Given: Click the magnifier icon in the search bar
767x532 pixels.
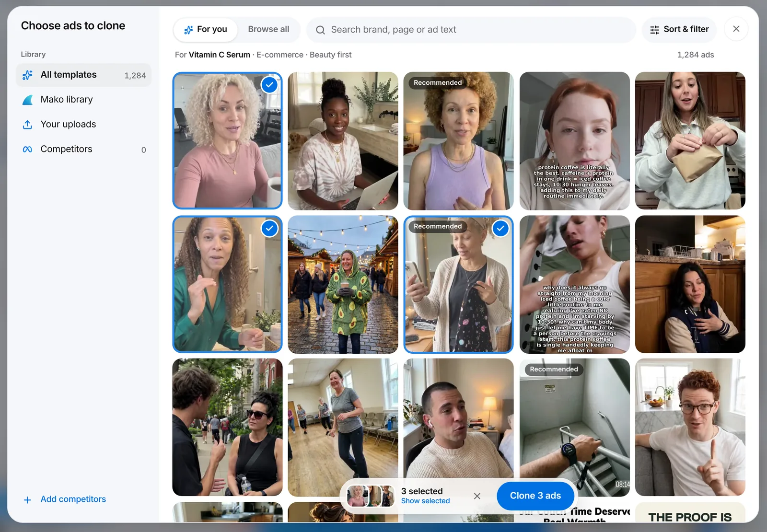Looking at the screenshot, I should pyautogui.click(x=320, y=30).
